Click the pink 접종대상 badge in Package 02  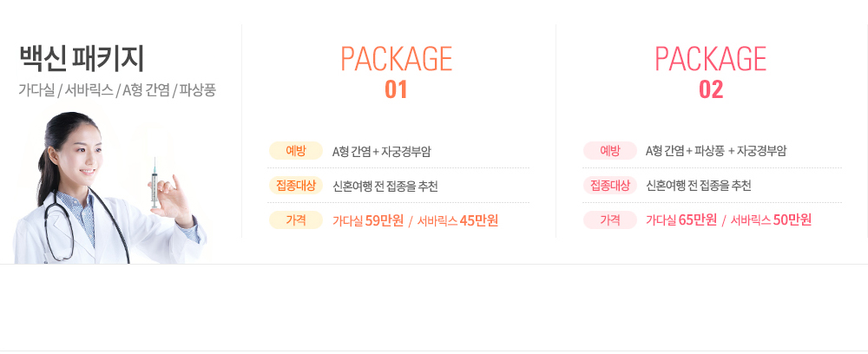tap(610, 186)
